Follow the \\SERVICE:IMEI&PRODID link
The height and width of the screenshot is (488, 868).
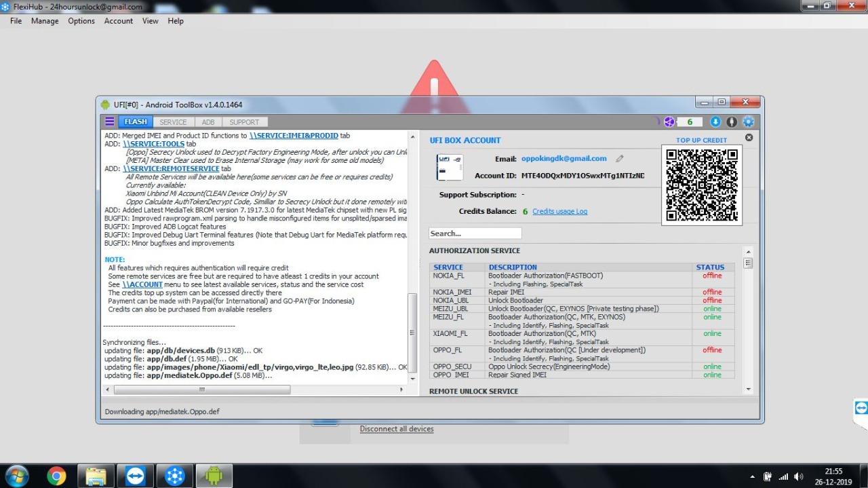click(x=292, y=136)
